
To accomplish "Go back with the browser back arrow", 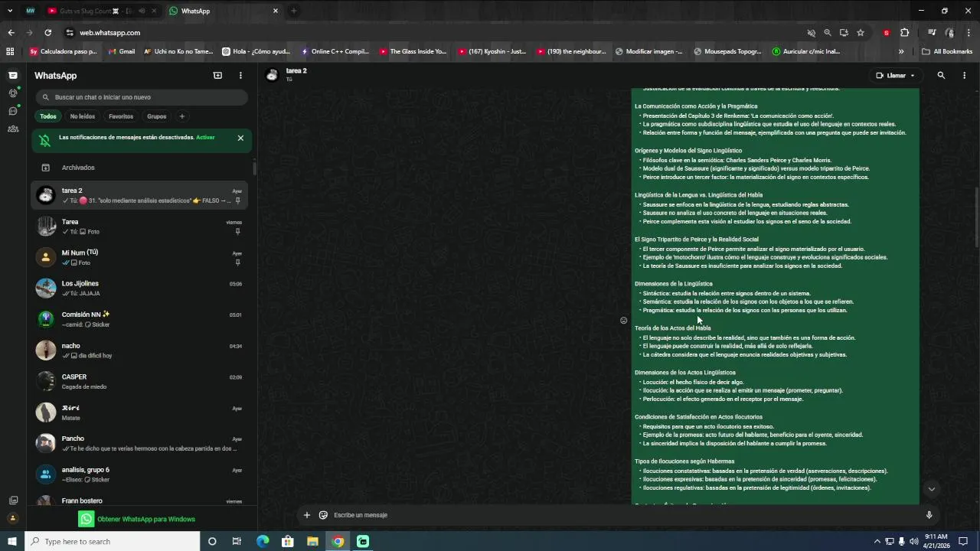I will click(x=11, y=33).
